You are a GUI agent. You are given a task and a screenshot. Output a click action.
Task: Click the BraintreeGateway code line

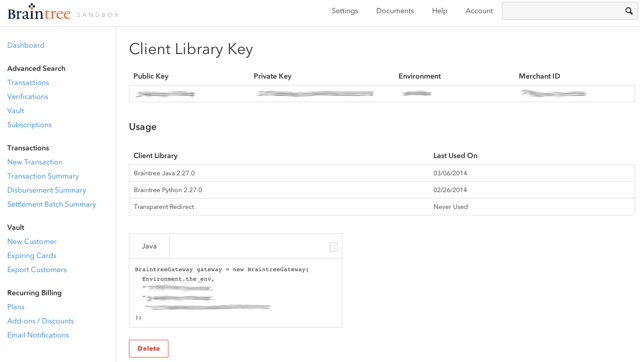coord(222,269)
